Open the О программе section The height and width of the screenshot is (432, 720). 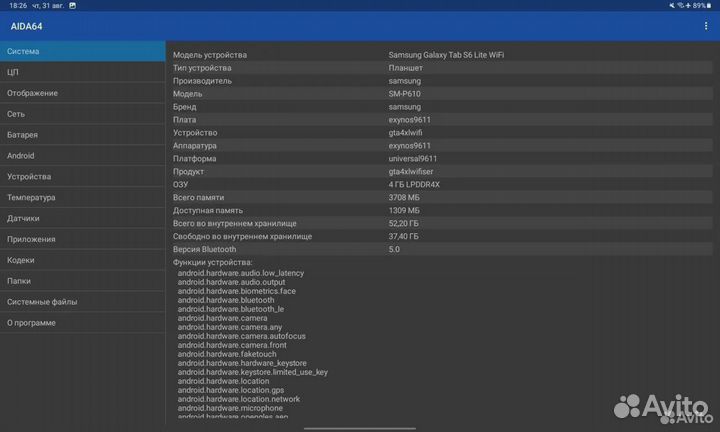click(83, 323)
